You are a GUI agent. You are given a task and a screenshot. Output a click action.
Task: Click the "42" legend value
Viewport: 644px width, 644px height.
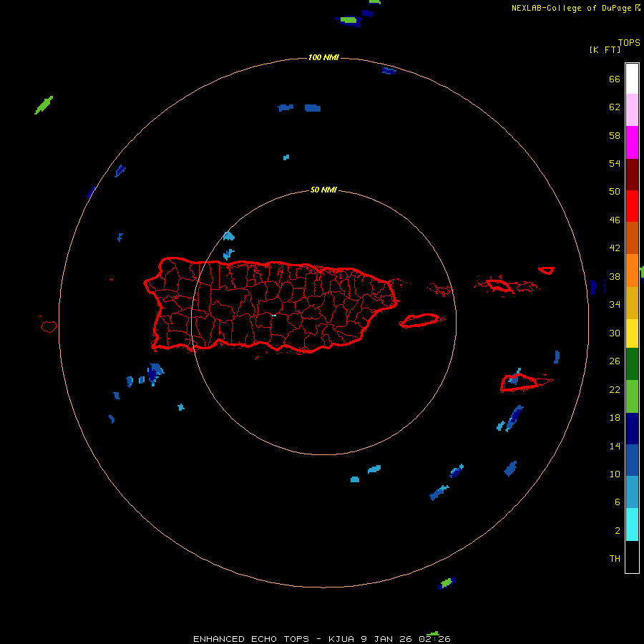click(x=615, y=248)
